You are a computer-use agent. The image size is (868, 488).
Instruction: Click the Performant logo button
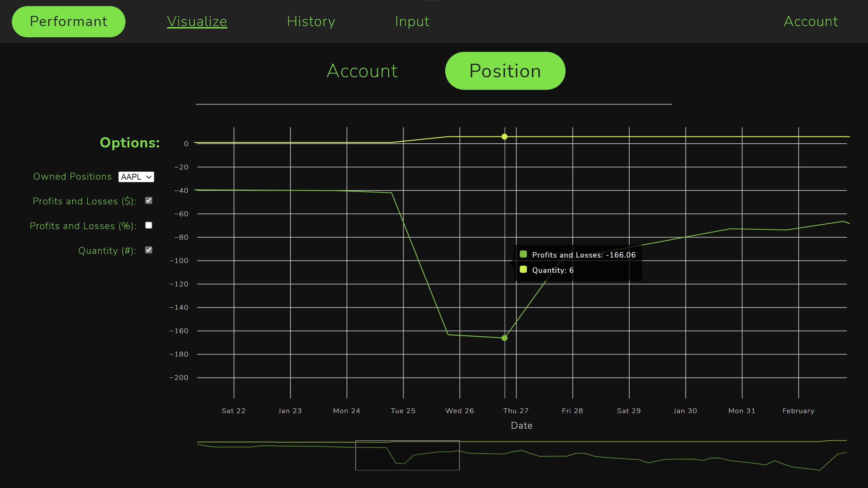pyautogui.click(x=68, y=22)
